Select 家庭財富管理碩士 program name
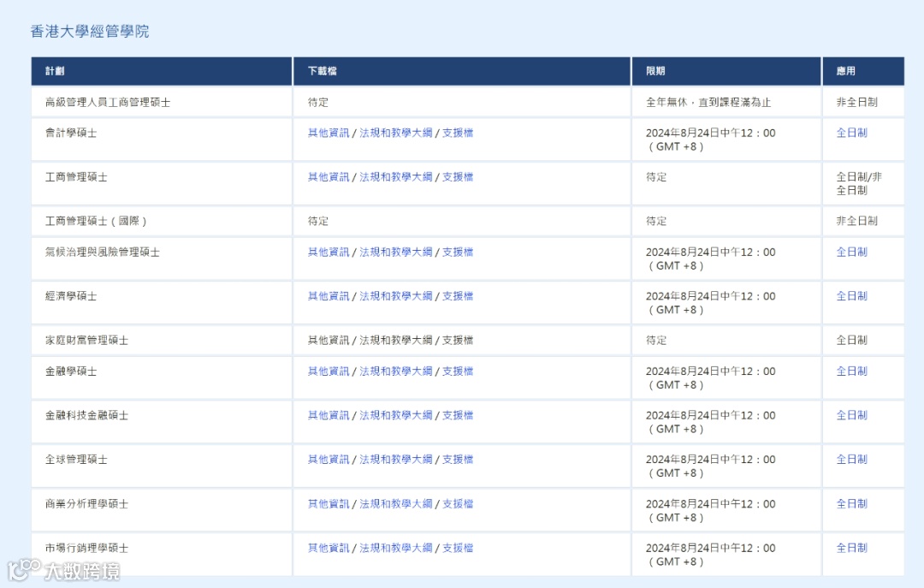 click(x=86, y=341)
